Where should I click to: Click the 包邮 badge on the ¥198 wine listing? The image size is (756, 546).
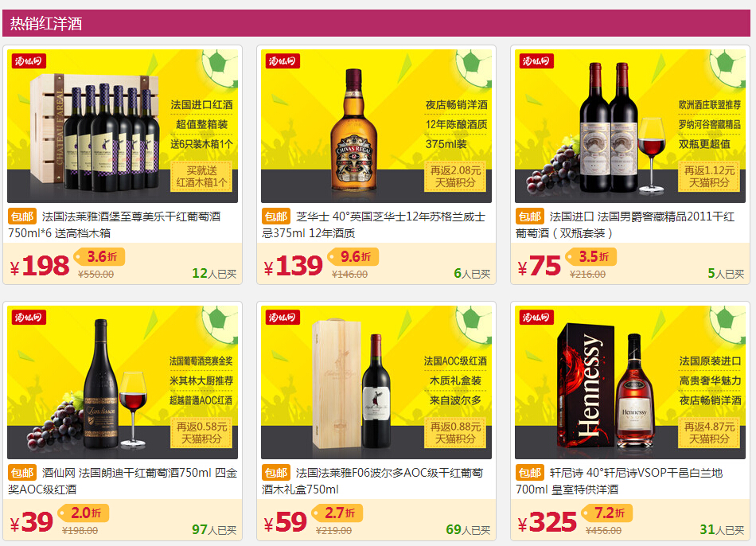(21, 216)
